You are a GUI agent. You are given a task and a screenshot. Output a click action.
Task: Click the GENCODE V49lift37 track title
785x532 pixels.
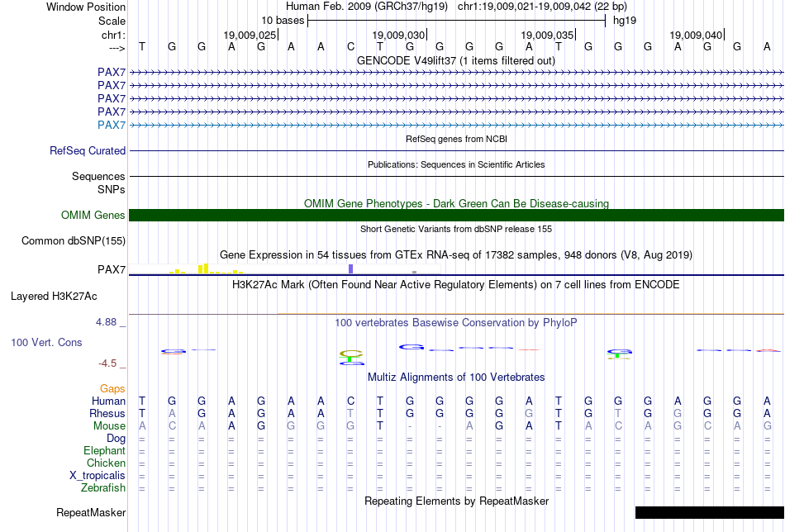click(x=456, y=61)
